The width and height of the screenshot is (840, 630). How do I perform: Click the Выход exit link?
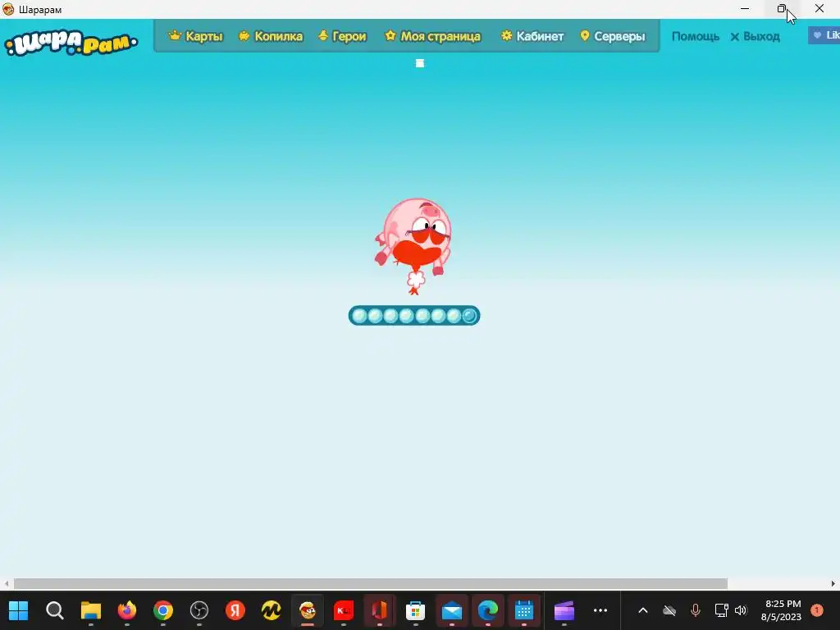tap(756, 36)
